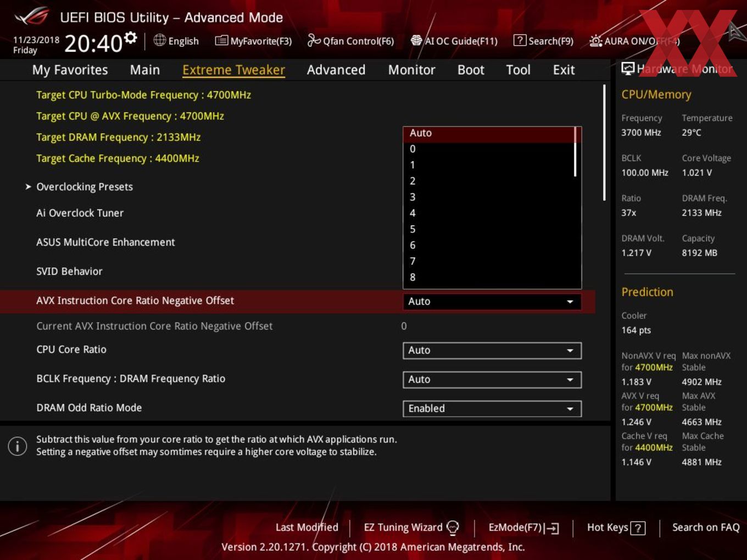The width and height of the screenshot is (747, 560).
Task: Click Last Modified button
Action: point(306,527)
